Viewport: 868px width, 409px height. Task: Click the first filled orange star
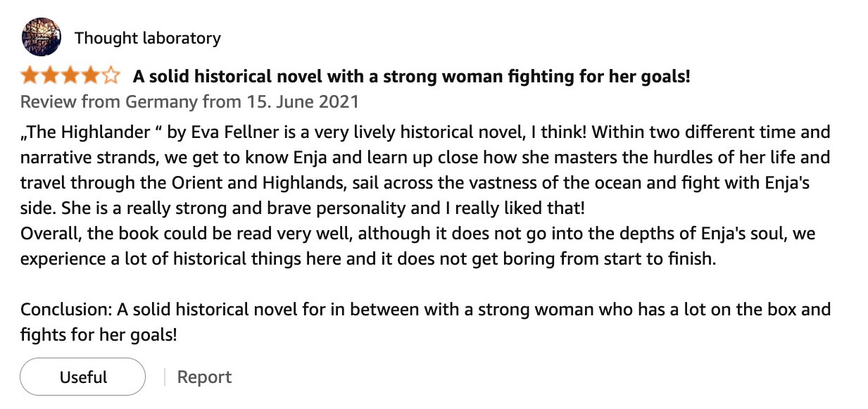tap(30, 75)
